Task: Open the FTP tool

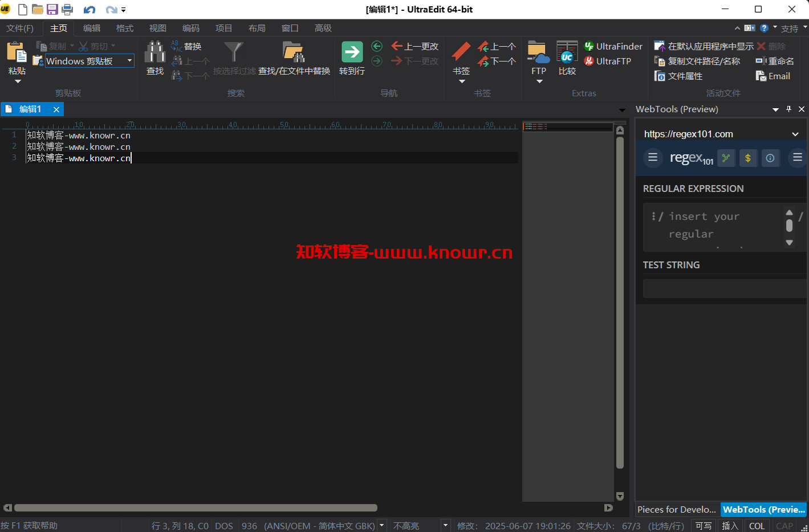Action: (539, 52)
